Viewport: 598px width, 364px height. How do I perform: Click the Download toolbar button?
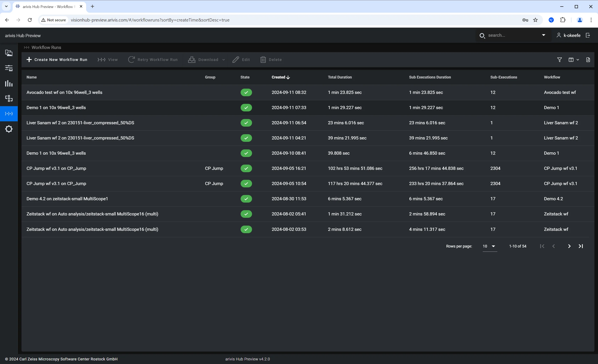[x=203, y=60]
